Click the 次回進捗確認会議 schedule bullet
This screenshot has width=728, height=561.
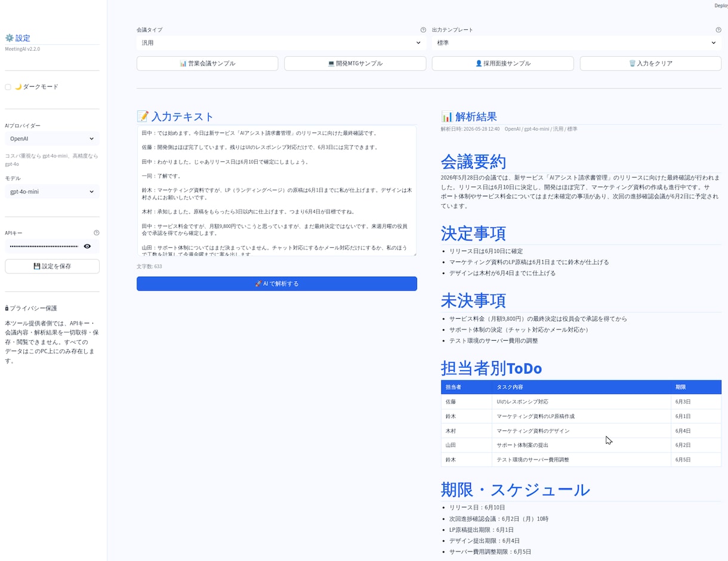[x=499, y=519]
